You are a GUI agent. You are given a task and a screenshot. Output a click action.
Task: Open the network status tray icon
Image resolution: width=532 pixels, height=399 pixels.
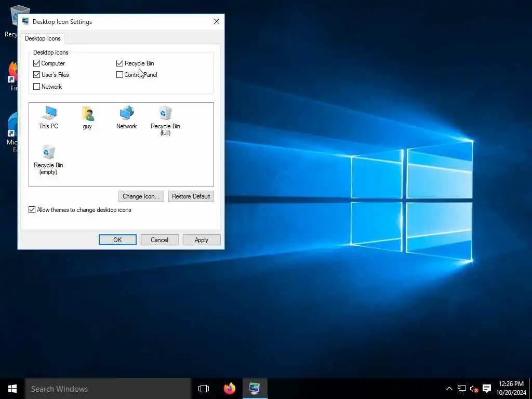tap(461, 389)
